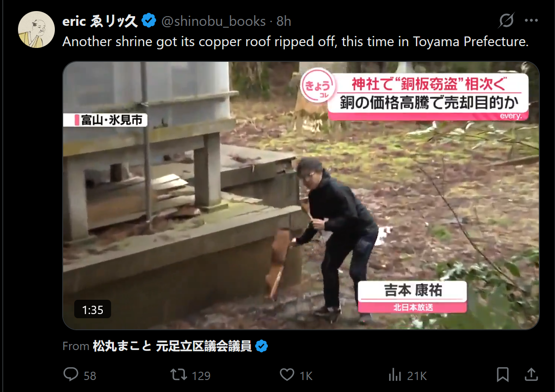Open the three-dot more options menu
The image size is (555, 392).
coord(531,21)
